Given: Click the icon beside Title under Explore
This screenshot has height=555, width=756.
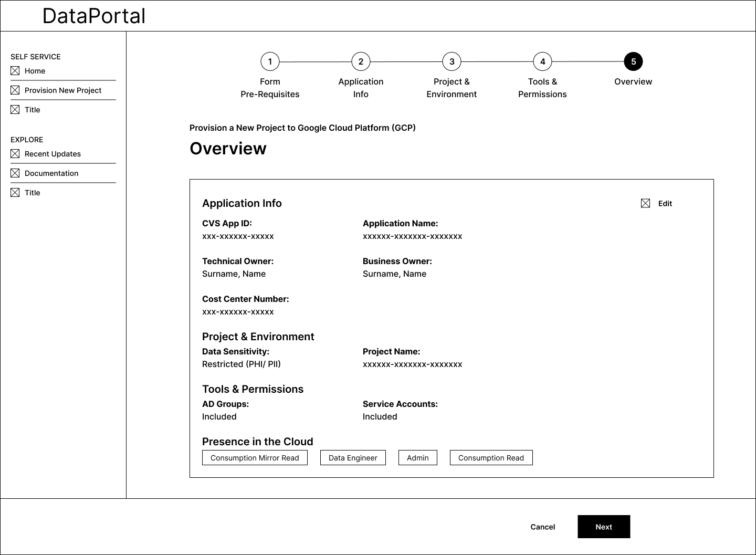Looking at the screenshot, I should [x=15, y=192].
